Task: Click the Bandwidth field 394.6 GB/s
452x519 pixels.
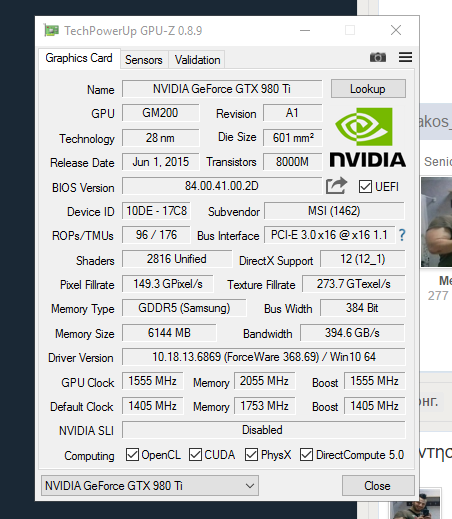Action: click(x=352, y=333)
